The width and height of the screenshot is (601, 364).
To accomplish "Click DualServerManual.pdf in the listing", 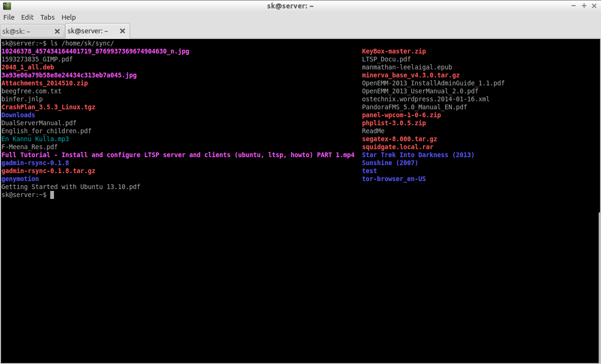I will pyautogui.click(x=39, y=123).
